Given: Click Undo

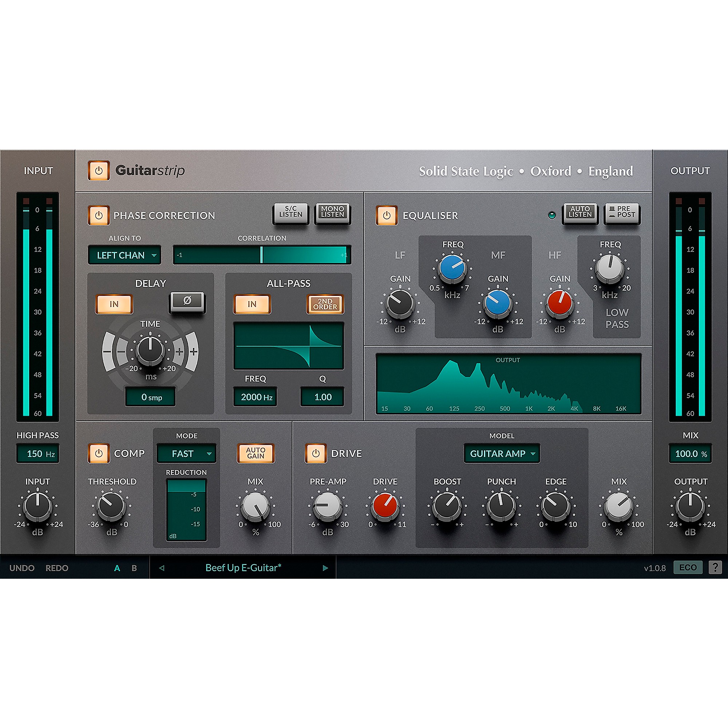Looking at the screenshot, I should point(22,568).
